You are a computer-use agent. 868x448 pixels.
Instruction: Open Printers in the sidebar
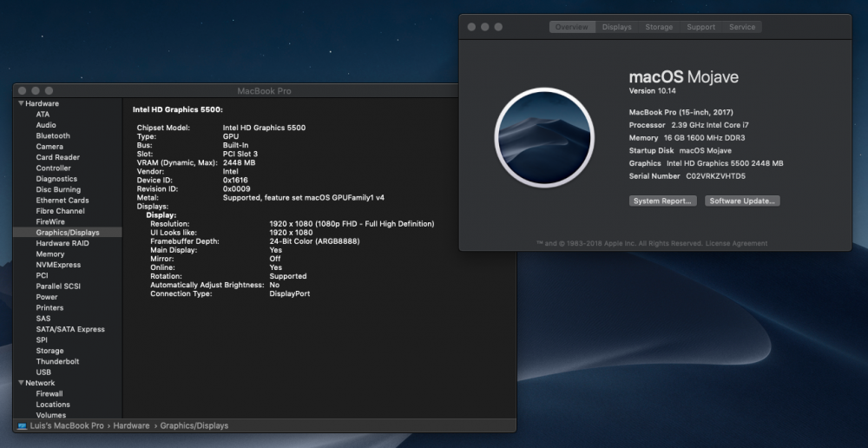[49, 308]
